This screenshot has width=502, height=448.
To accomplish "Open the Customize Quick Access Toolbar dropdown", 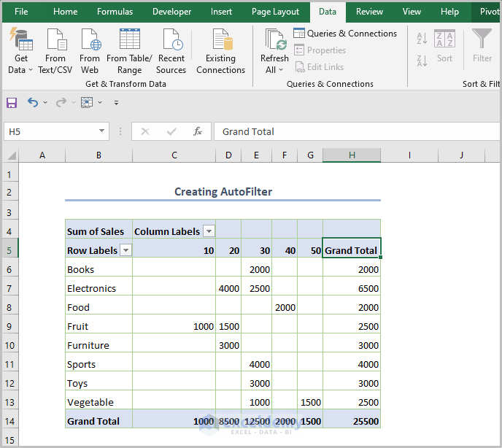I will click(116, 103).
